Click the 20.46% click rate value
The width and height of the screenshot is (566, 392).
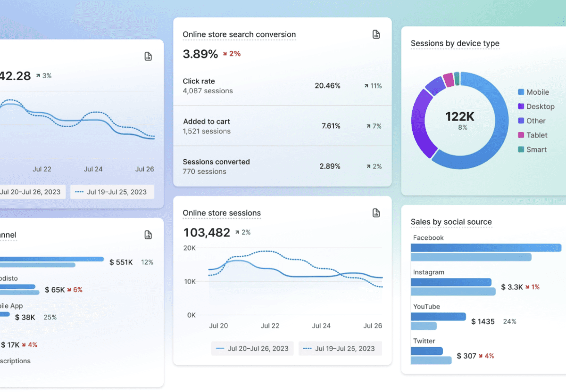point(327,86)
